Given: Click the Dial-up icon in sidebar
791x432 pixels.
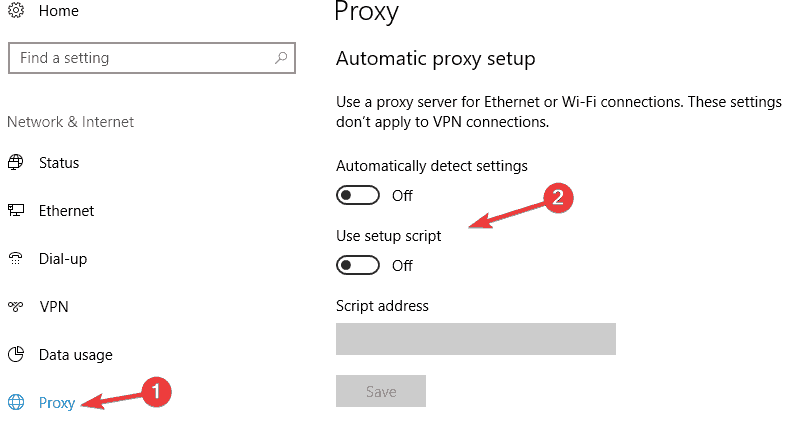Looking at the screenshot, I should pos(15,259).
